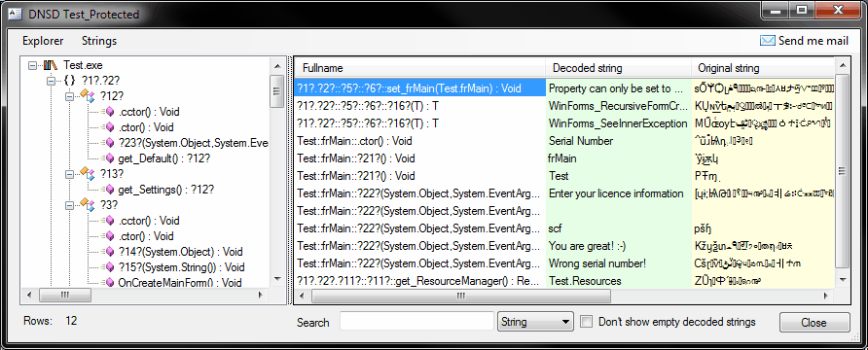Click the strings grid vertical scrollbar thumb

[842, 171]
